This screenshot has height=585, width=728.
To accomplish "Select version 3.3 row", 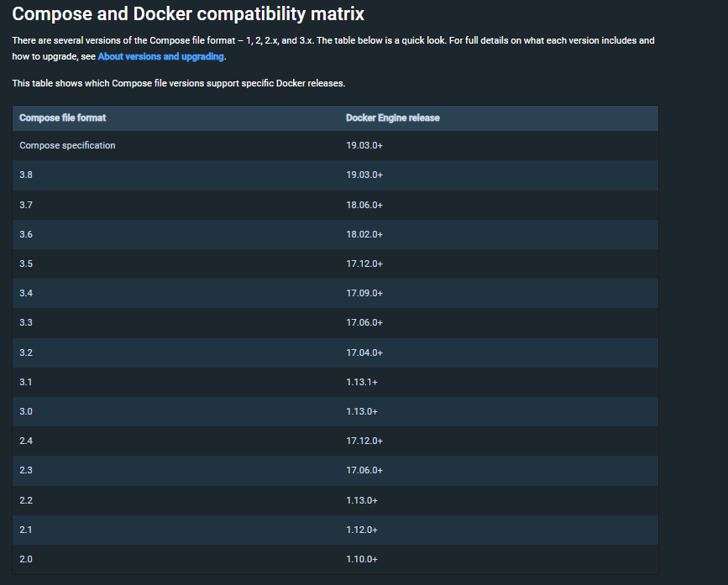I will click(26, 322).
